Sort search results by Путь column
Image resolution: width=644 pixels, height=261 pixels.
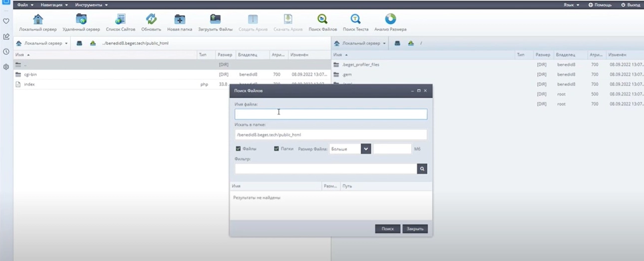[386, 186]
